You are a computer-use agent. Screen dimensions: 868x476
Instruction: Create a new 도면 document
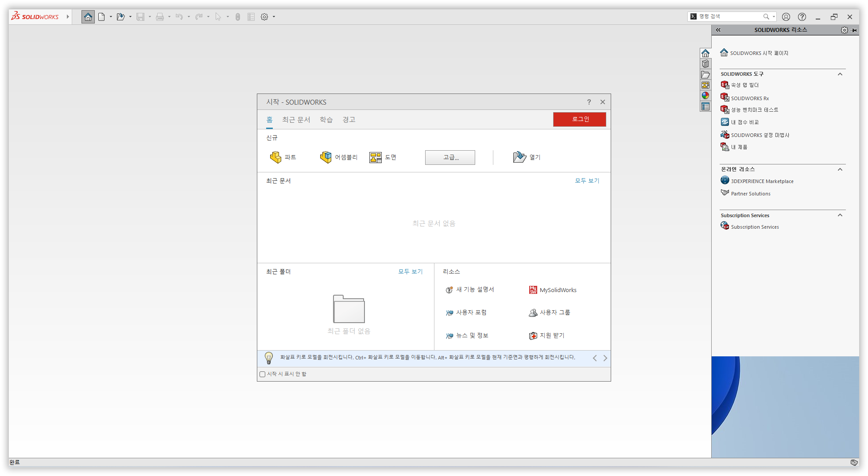[x=383, y=157]
